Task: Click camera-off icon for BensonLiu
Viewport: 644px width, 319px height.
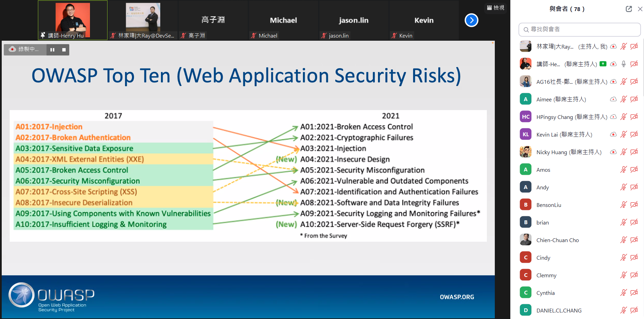Action: 634,205
